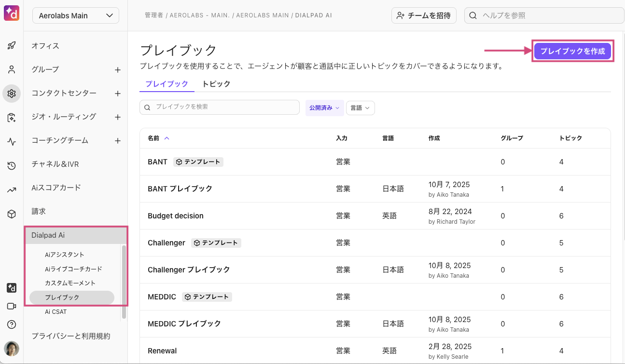Switch to the トピック tab
Viewport: 625px width, 364px height.
click(216, 84)
